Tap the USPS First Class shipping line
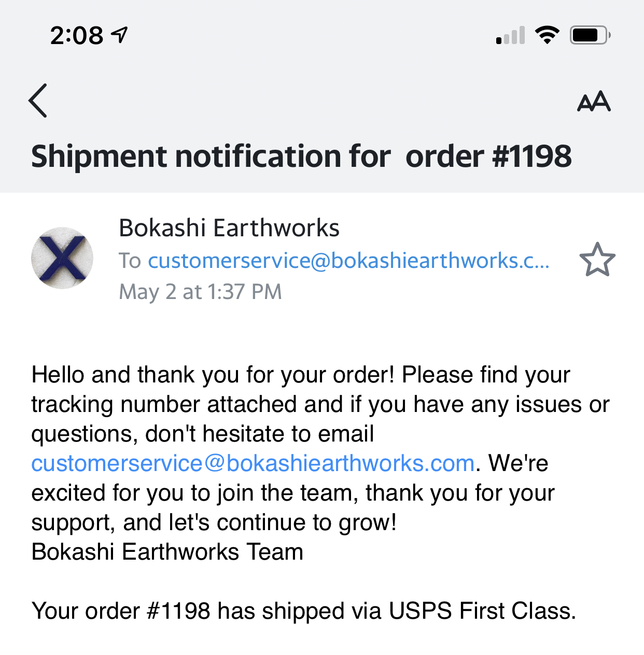Screen dimensions: 644x655 tap(304, 611)
